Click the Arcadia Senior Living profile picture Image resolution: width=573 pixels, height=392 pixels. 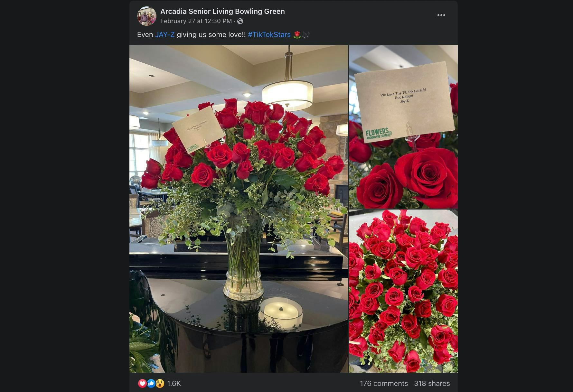146,16
